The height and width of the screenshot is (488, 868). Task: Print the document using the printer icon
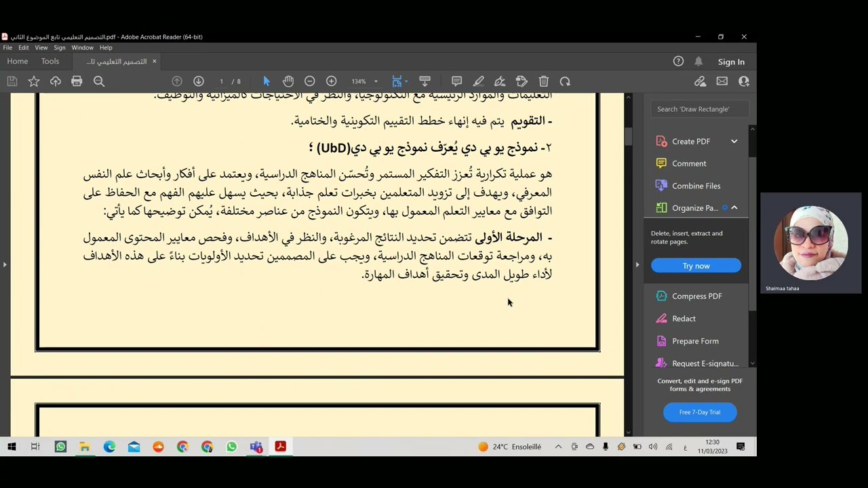tap(77, 81)
